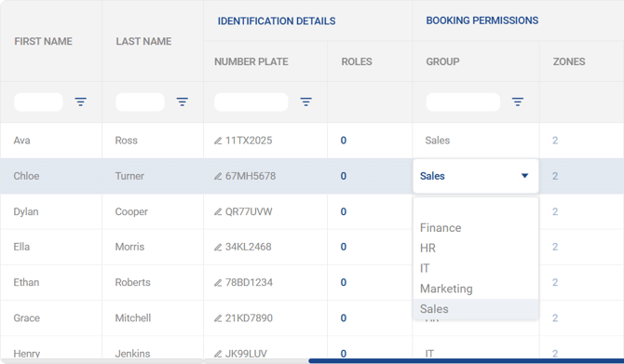Click last name Ross
The width and height of the screenshot is (624, 364).
click(x=126, y=141)
